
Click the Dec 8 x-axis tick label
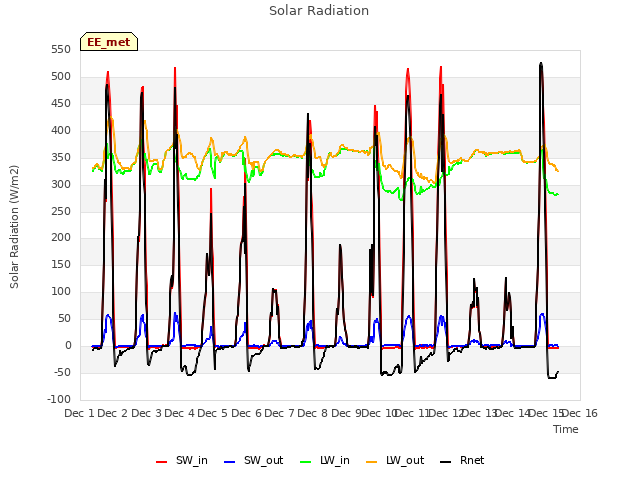[312, 413]
